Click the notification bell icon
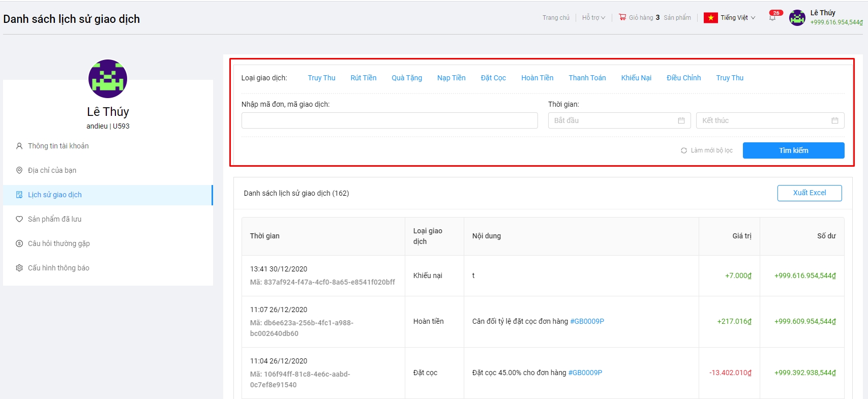 coord(772,18)
